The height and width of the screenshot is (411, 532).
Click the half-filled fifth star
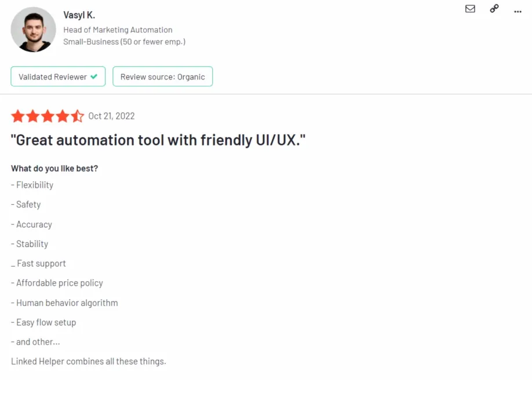77,116
